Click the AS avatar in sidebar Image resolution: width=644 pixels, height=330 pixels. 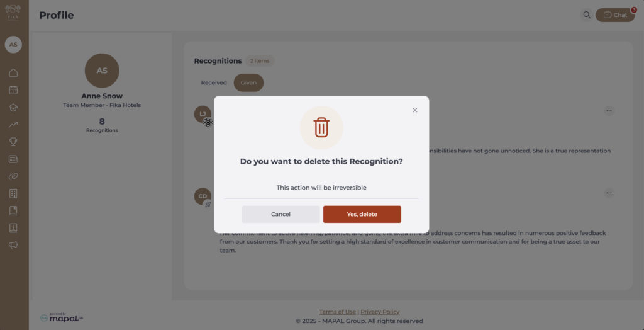tap(13, 45)
